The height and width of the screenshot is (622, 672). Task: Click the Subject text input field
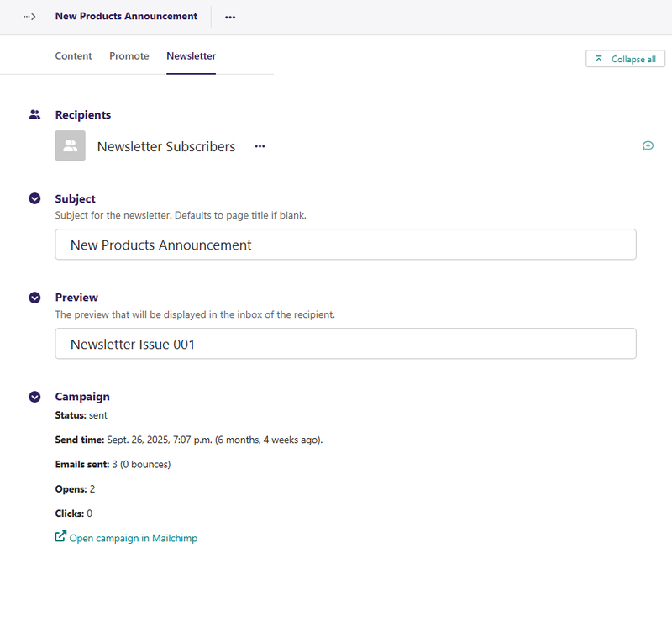(x=345, y=245)
